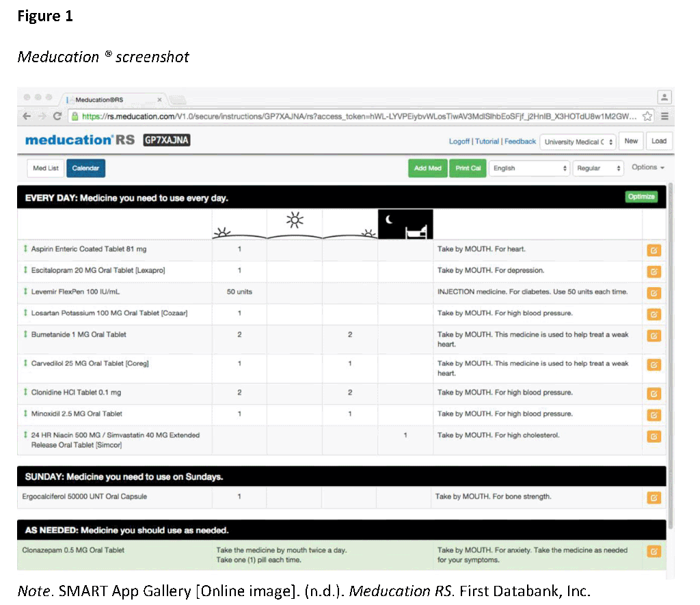700x605 pixels.
Task: Click 'Take by MOUTH. For bone strength.'
Action: click(x=494, y=496)
